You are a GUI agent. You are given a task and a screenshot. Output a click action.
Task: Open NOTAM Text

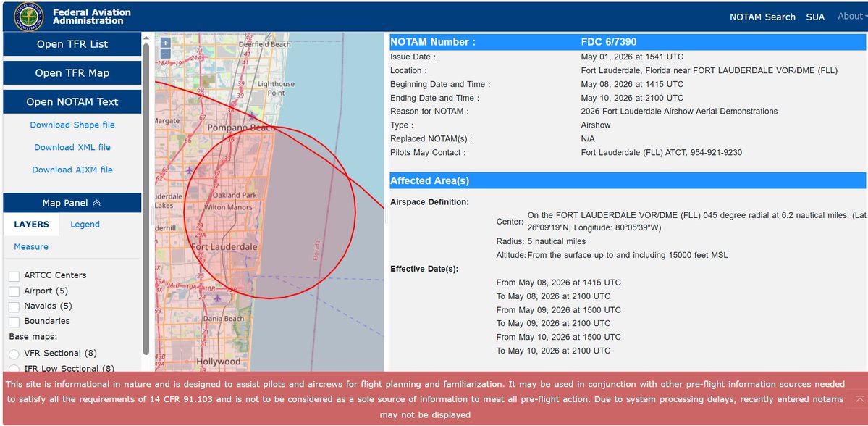pos(72,102)
